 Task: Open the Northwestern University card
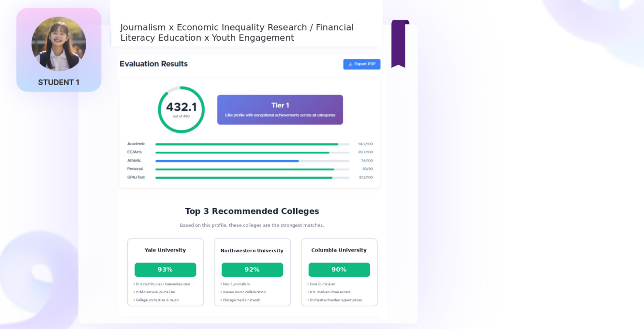click(252, 272)
